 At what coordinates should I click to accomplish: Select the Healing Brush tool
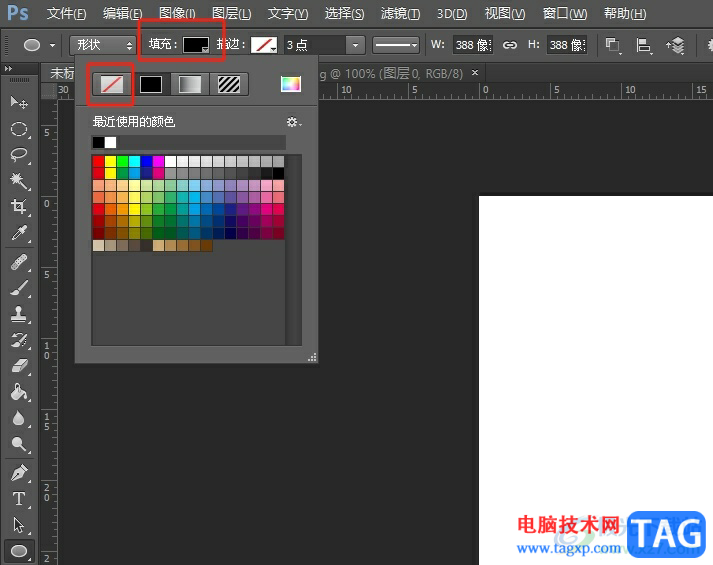coord(19,262)
